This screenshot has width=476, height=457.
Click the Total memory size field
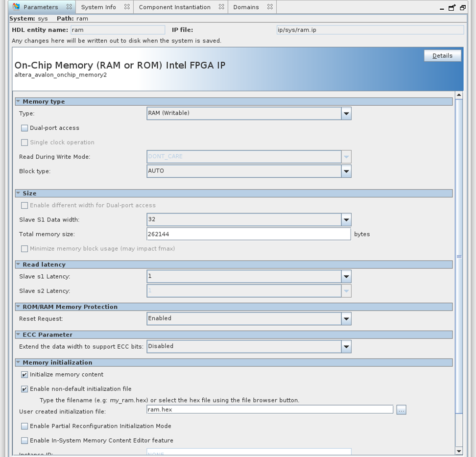pos(249,234)
